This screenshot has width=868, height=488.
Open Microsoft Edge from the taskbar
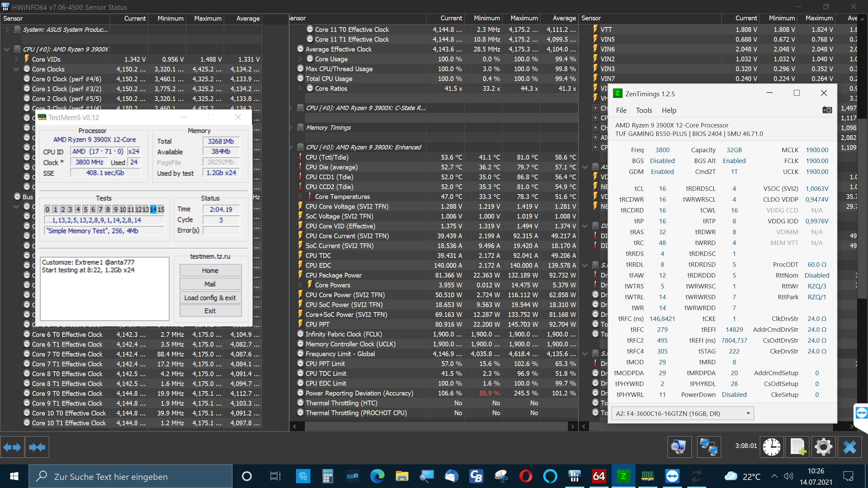pyautogui.click(x=377, y=476)
